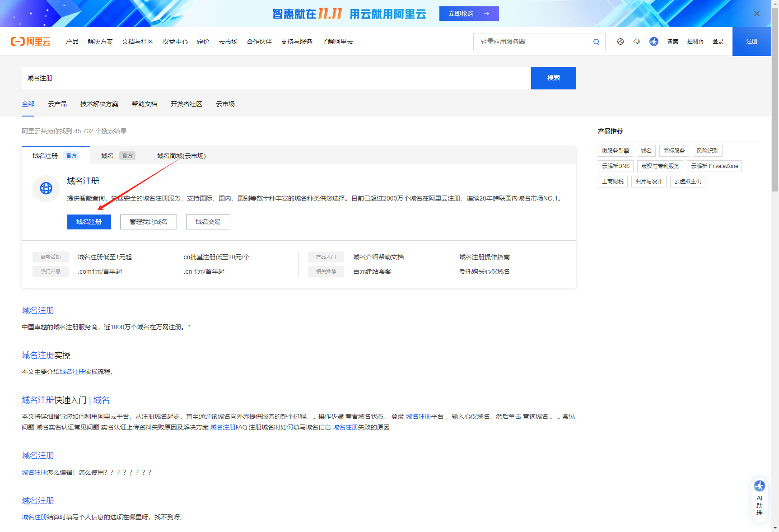Viewport: 779px width, 532px height.
Task: Click 工商财税 recommendation tag
Action: pos(613,182)
